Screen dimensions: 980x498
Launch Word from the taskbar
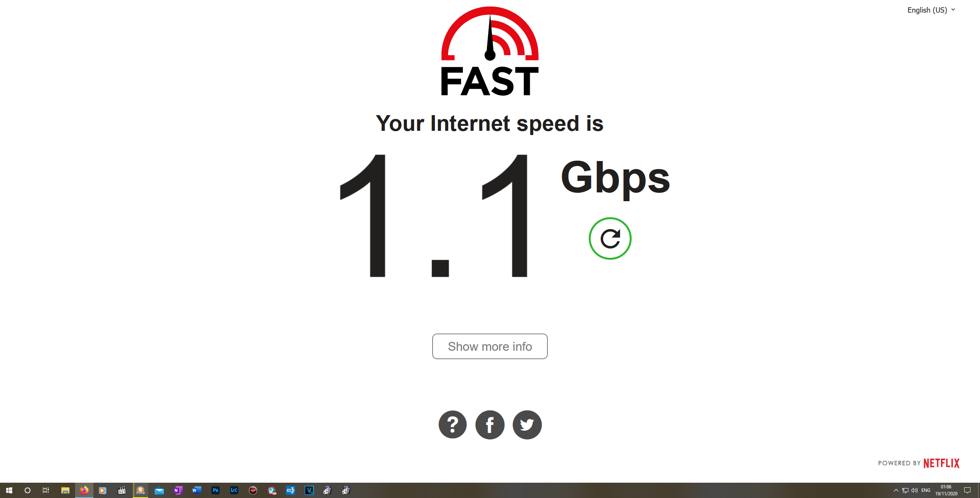(x=197, y=490)
